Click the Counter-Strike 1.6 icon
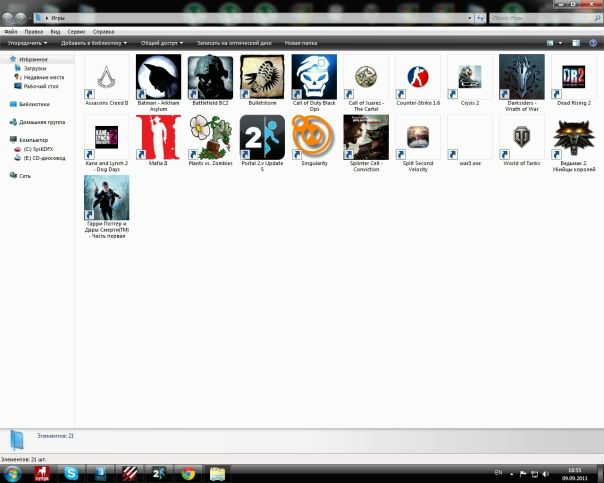Screen dimensions: 604x483 pos(418,77)
